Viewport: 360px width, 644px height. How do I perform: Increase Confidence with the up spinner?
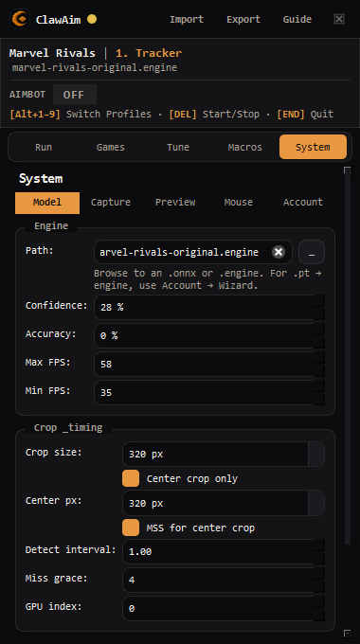pyautogui.click(x=319, y=301)
